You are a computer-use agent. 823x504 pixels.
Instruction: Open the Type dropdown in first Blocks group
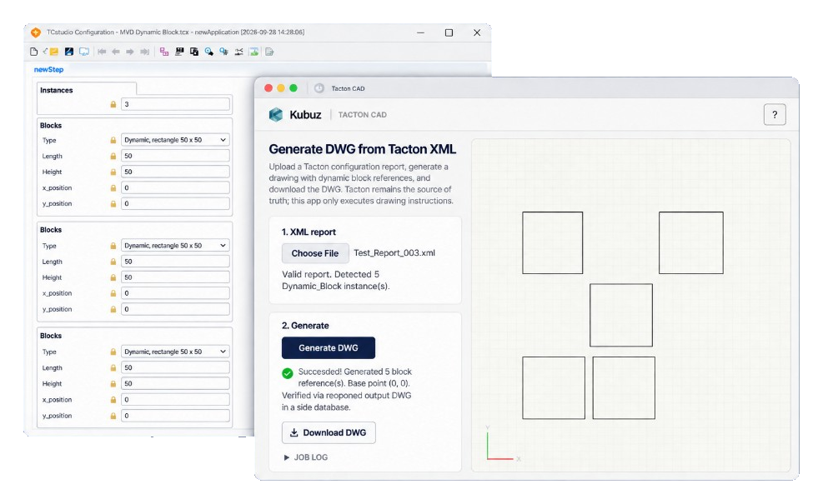[175, 140]
